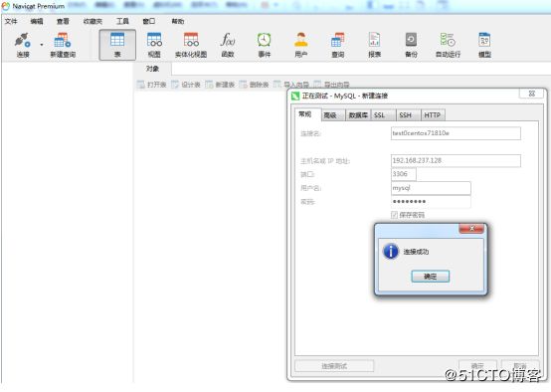
Task: Click the Query toolbar icon
Action: [x=338, y=45]
